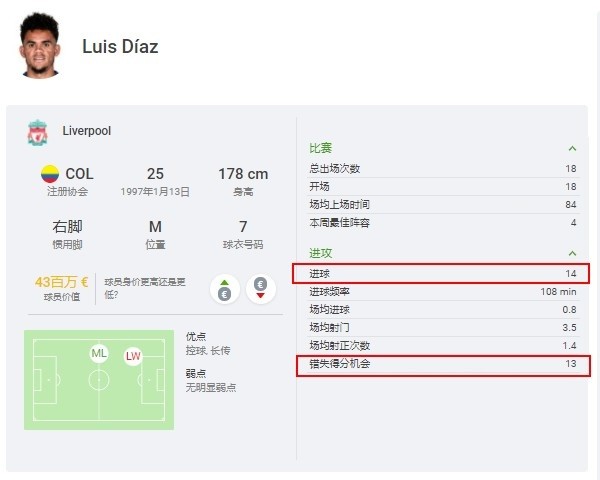Open Luis Díaz's profile photo
Image resolution: width=600 pixels, height=480 pixels.
click(39, 45)
